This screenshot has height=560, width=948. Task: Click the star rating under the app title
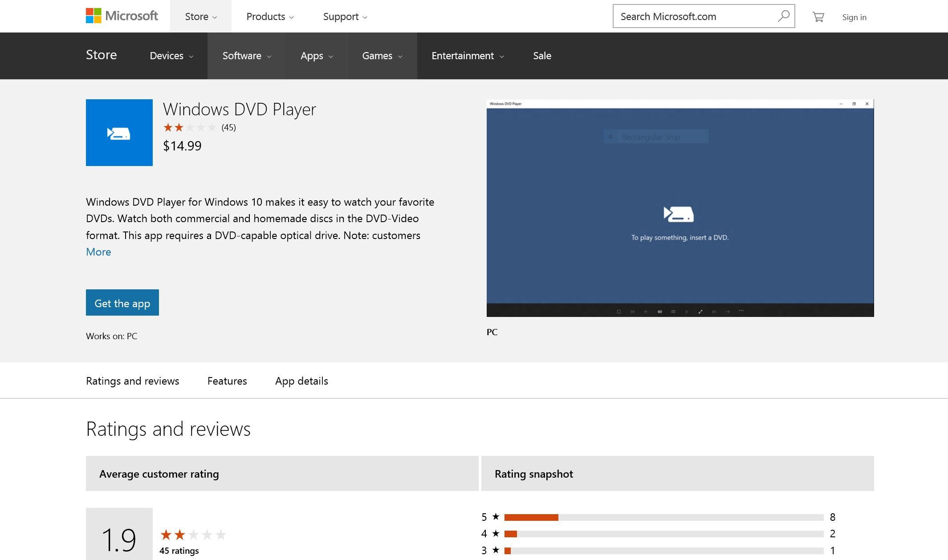coord(189,128)
